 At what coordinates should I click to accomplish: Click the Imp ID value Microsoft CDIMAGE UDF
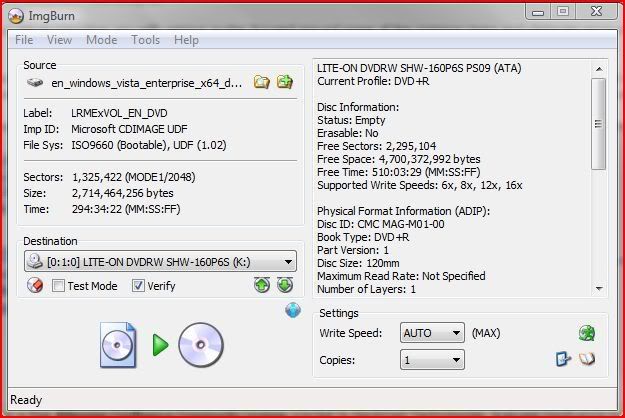pyautogui.click(x=129, y=129)
